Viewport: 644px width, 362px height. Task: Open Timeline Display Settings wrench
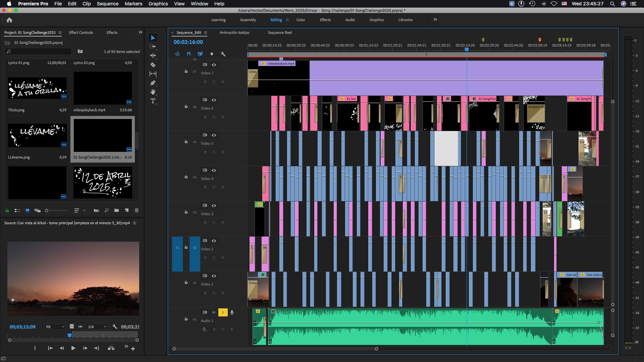click(x=223, y=54)
